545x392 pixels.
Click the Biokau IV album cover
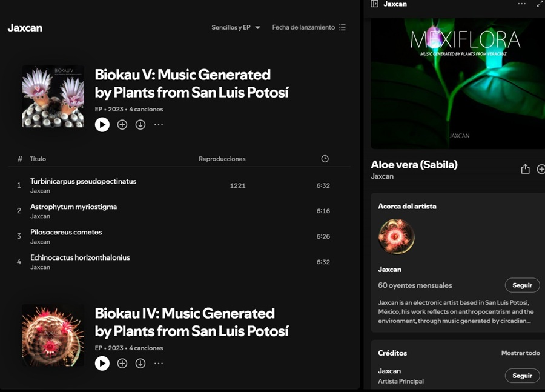[x=53, y=335]
